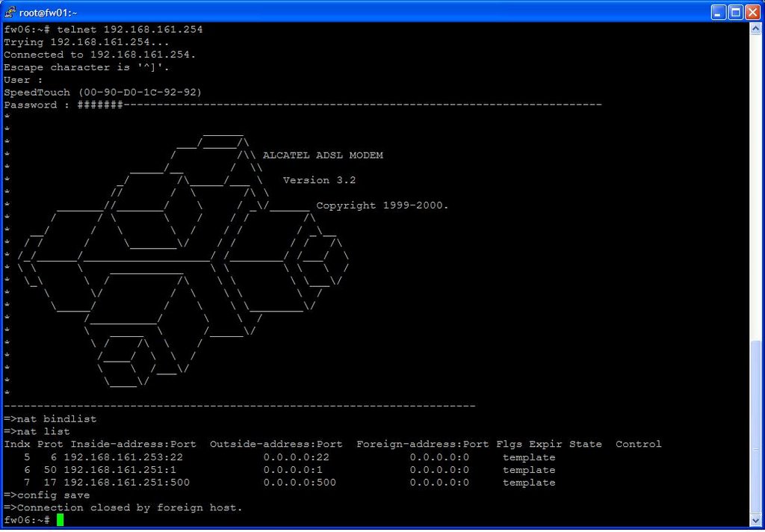Click inside address 192.168.161.253:22

point(123,457)
